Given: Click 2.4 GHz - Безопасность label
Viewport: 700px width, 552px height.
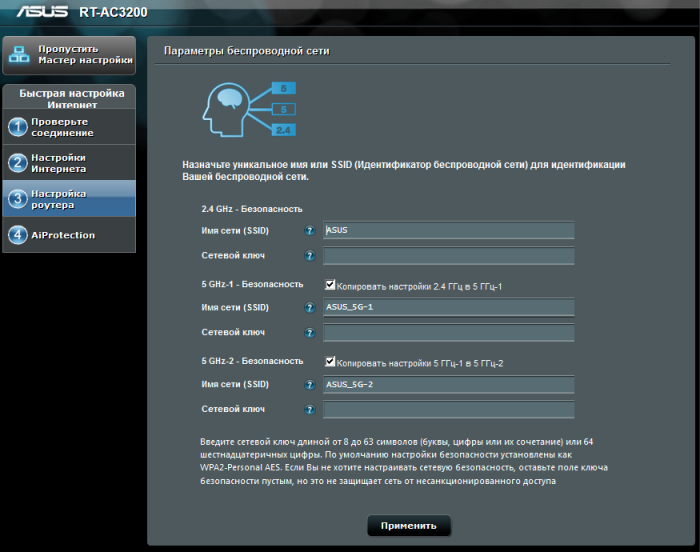Looking at the screenshot, I should tap(252, 209).
